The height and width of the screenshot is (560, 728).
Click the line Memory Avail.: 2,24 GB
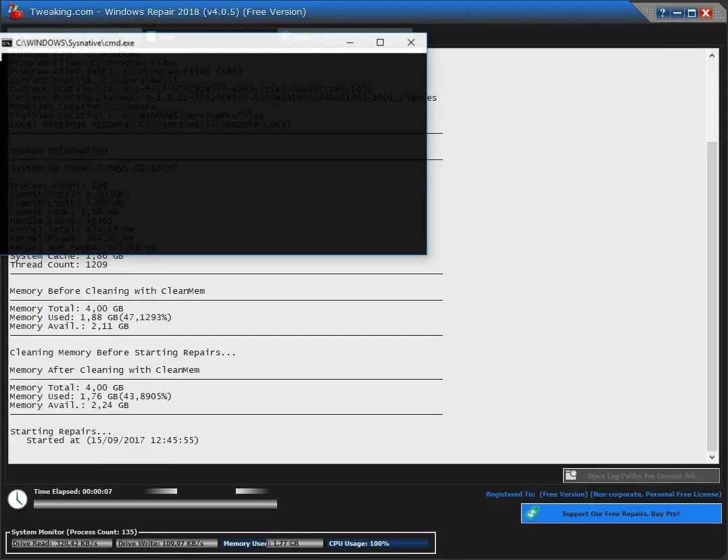[x=69, y=405]
